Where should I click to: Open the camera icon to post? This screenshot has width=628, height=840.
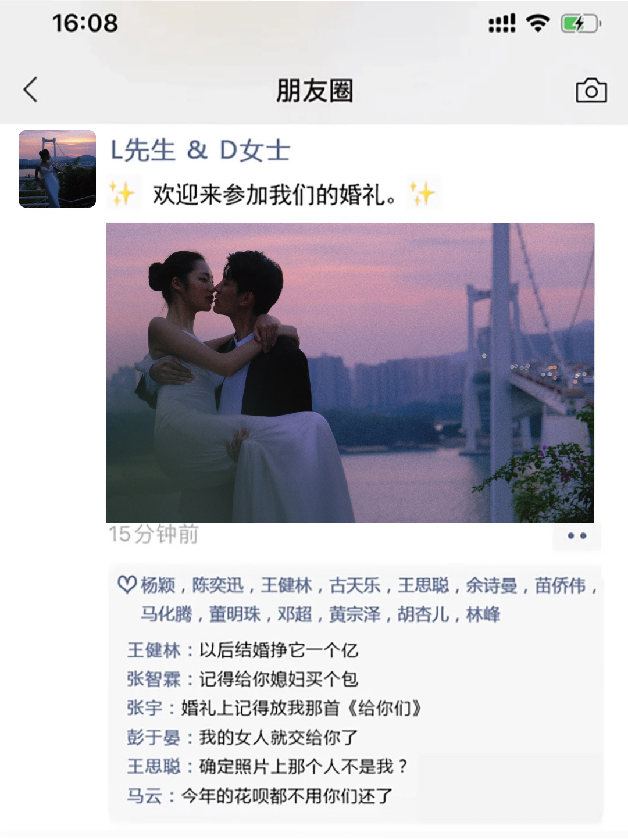click(x=591, y=90)
